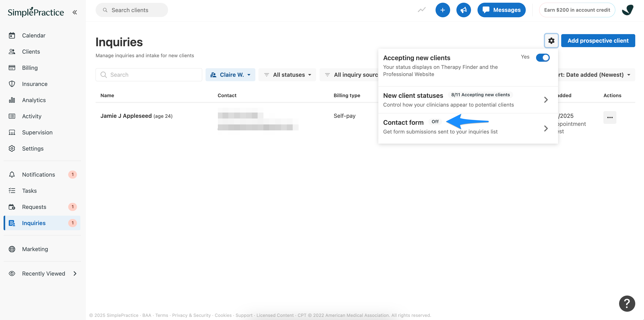Open Messages
The width and height of the screenshot is (644, 320).
click(x=502, y=10)
